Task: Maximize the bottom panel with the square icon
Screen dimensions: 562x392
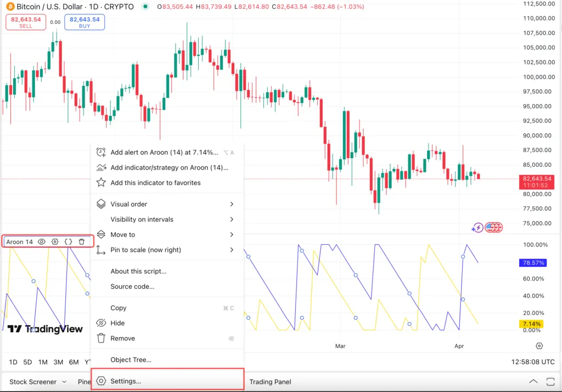Action: 550,382
